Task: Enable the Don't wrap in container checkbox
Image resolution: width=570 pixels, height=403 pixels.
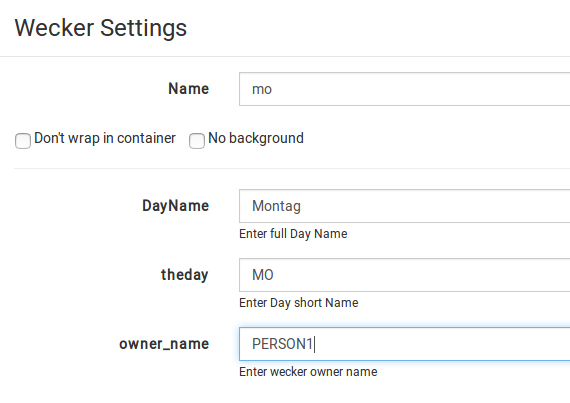Action: [x=23, y=141]
